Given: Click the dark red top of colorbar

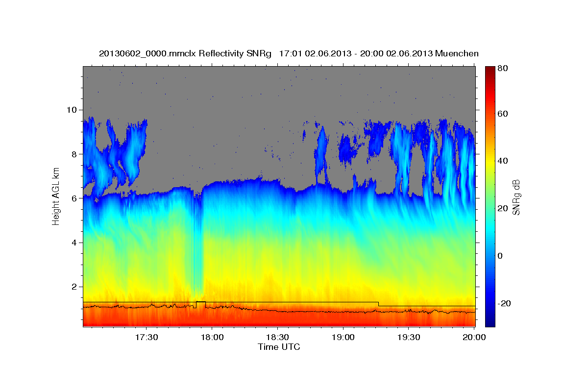Looking at the screenshot, I should tap(490, 70).
